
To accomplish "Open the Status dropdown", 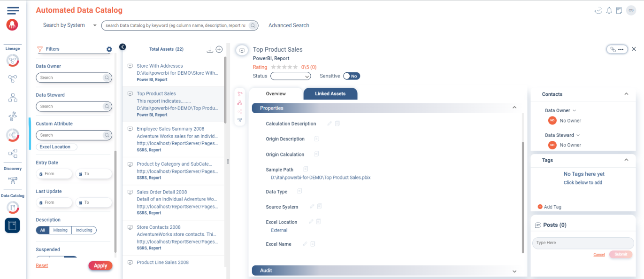I will click(291, 76).
